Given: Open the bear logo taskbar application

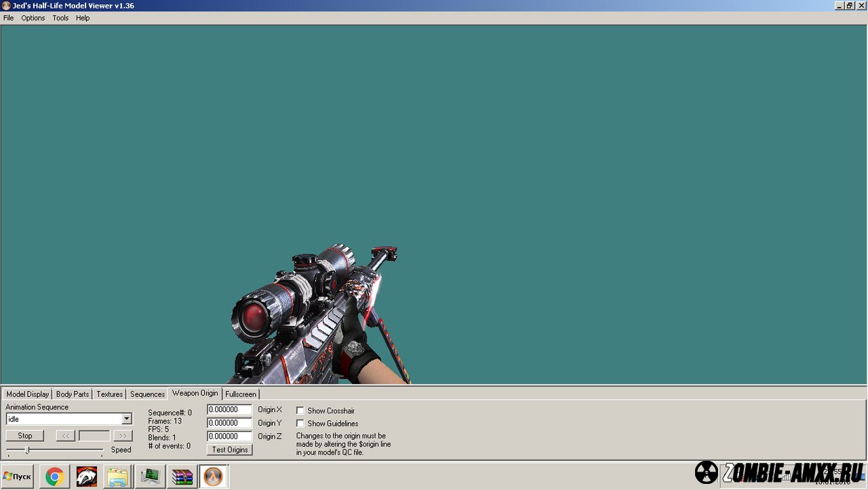Looking at the screenshot, I should click(x=86, y=477).
